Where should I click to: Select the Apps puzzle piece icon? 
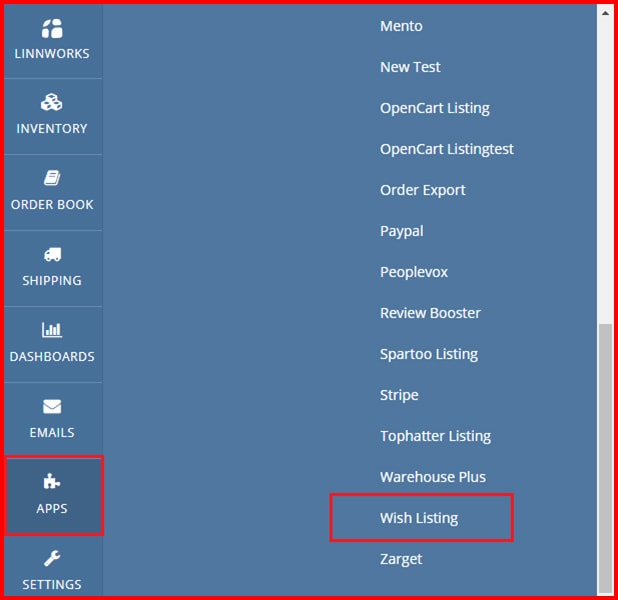tap(52, 481)
